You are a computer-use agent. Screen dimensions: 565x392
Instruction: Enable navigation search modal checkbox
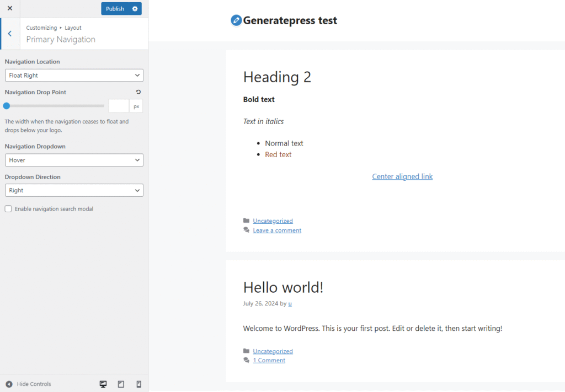pos(8,209)
